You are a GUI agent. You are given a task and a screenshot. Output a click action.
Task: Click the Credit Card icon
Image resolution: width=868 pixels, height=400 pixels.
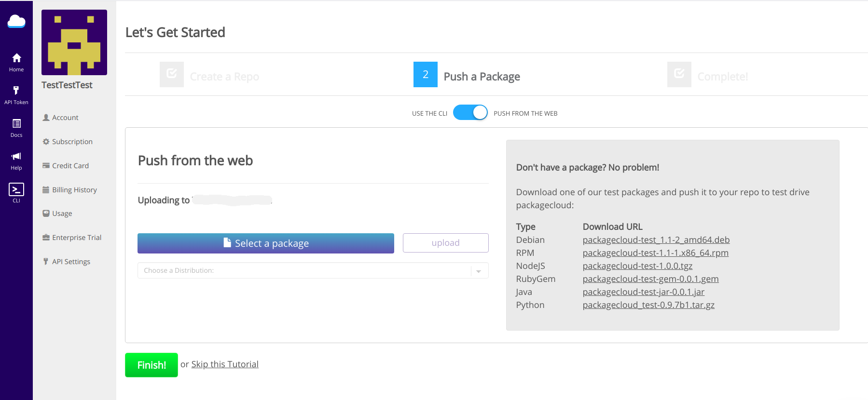(x=46, y=166)
